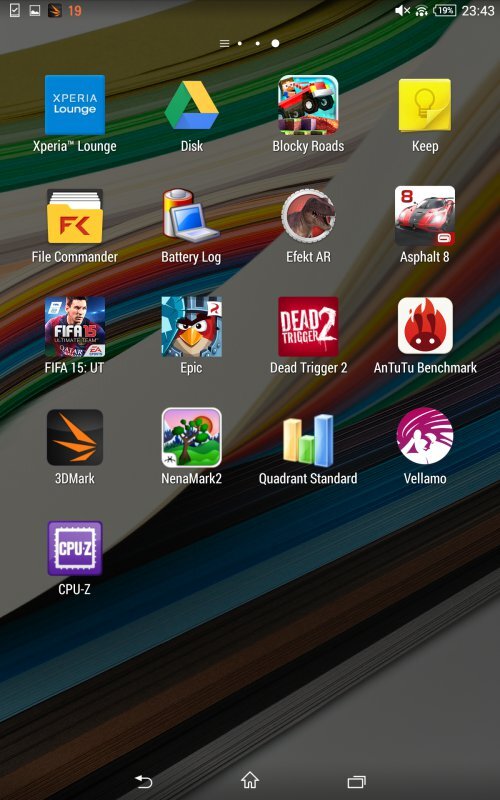Screen dimensions: 500x800
Task: Tap the Wi-Fi status icon
Action: [421, 10]
